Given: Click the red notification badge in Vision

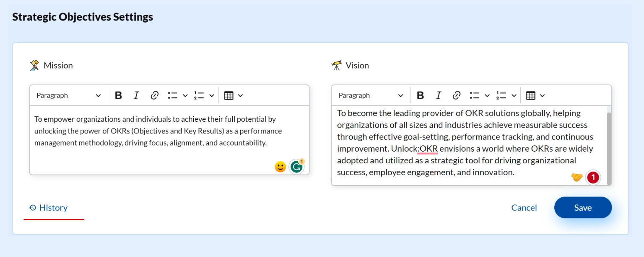Looking at the screenshot, I should pyautogui.click(x=593, y=178).
